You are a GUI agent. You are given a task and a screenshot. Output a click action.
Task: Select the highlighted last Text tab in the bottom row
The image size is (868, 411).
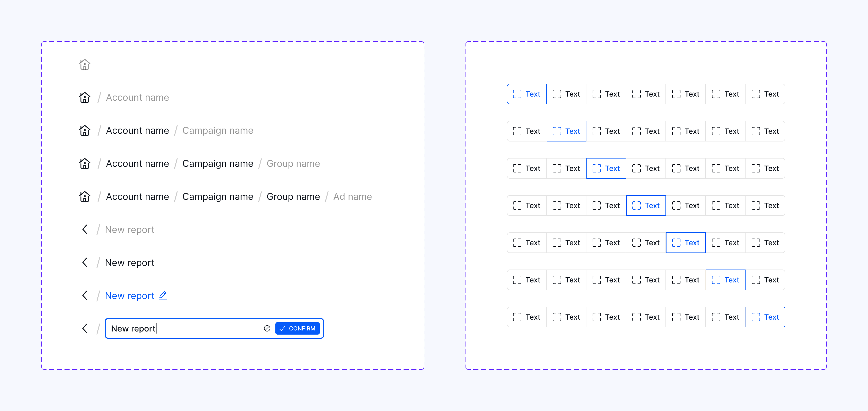(x=765, y=317)
